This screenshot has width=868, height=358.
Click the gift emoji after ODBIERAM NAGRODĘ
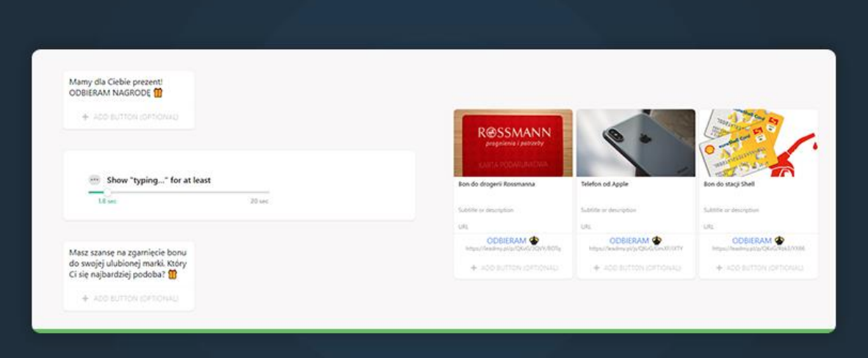158,93
